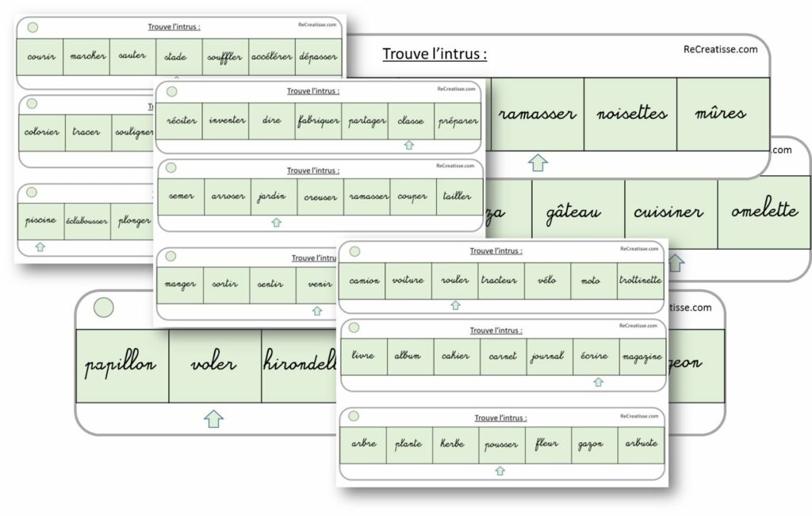Click the arrow under the word "piscine"

tap(40, 247)
